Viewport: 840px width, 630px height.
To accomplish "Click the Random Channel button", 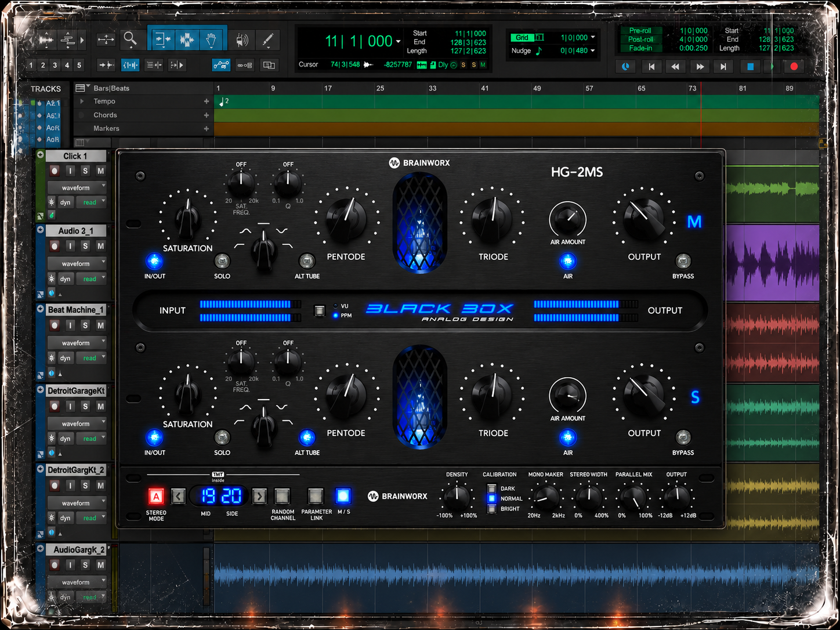I will click(x=282, y=496).
